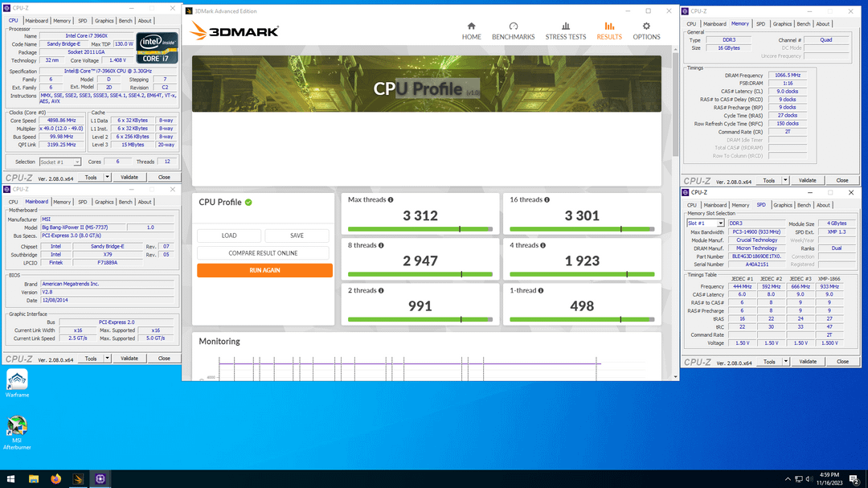This screenshot has height=488, width=868.
Task: Click the Monitoring chart area
Action: coord(426,367)
